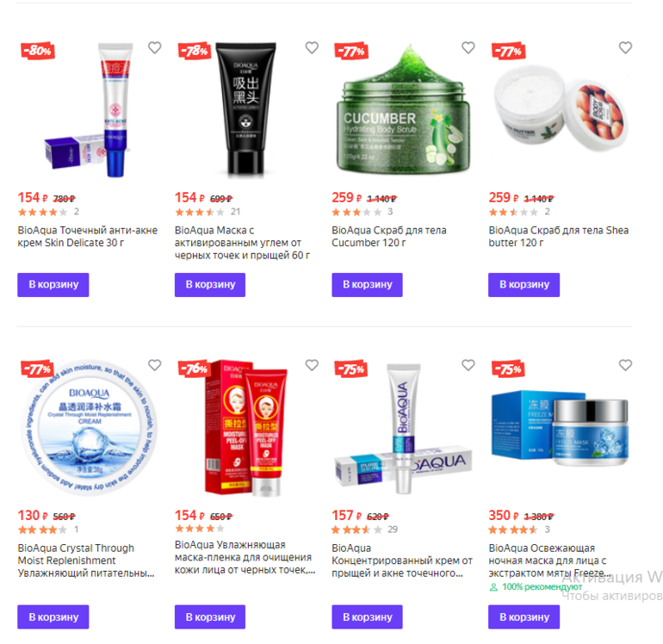Click heart icon on Pure Skin acne cream
The height and width of the screenshot is (644, 663).
pyautogui.click(x=468, y=365)
